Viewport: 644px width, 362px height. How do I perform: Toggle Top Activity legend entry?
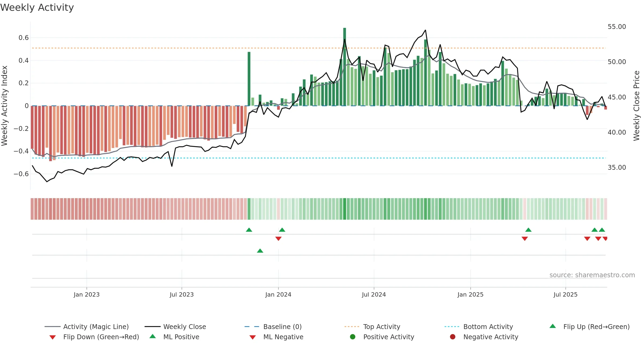[x=372, y=327]
